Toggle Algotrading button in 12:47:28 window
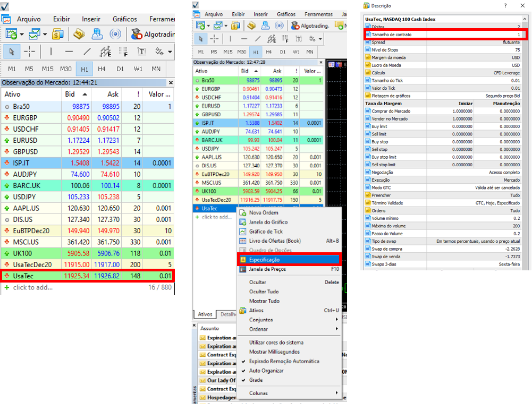Viewport: 532px width, 410px height. [x=310, y=25]
